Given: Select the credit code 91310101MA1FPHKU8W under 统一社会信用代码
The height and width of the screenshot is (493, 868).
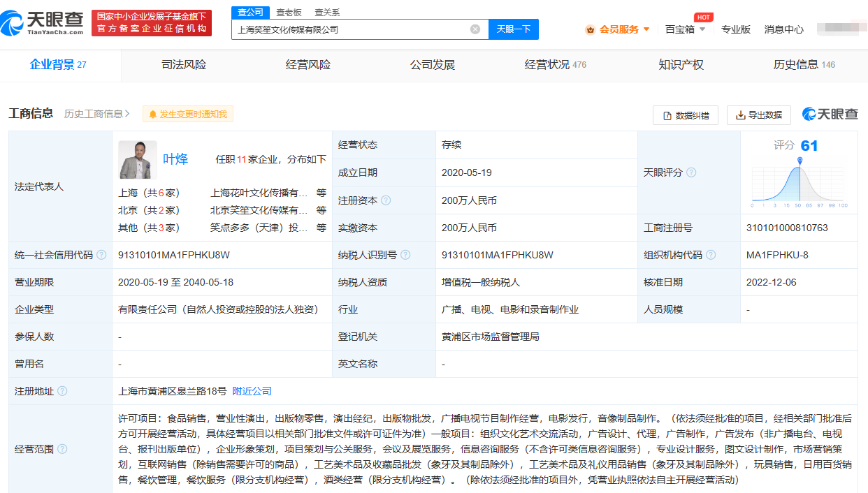Looking at the screenshot, I should point(174,255).
